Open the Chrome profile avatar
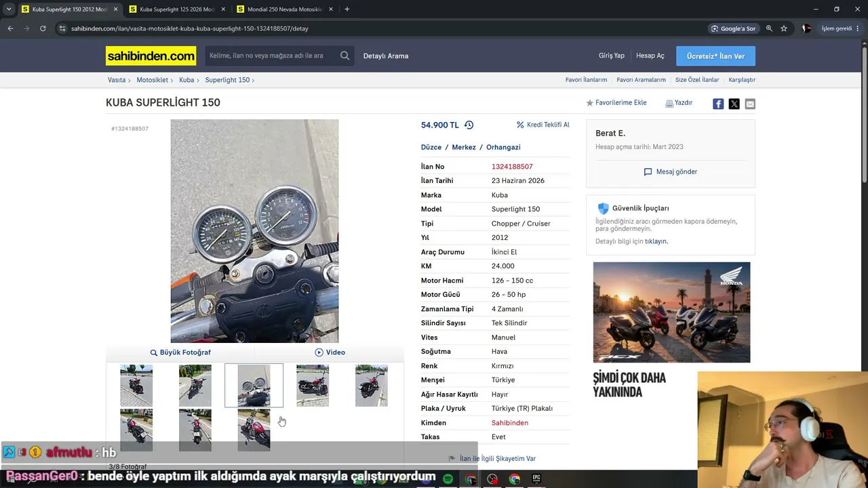 pyautogui.click(x=806, y=28)
